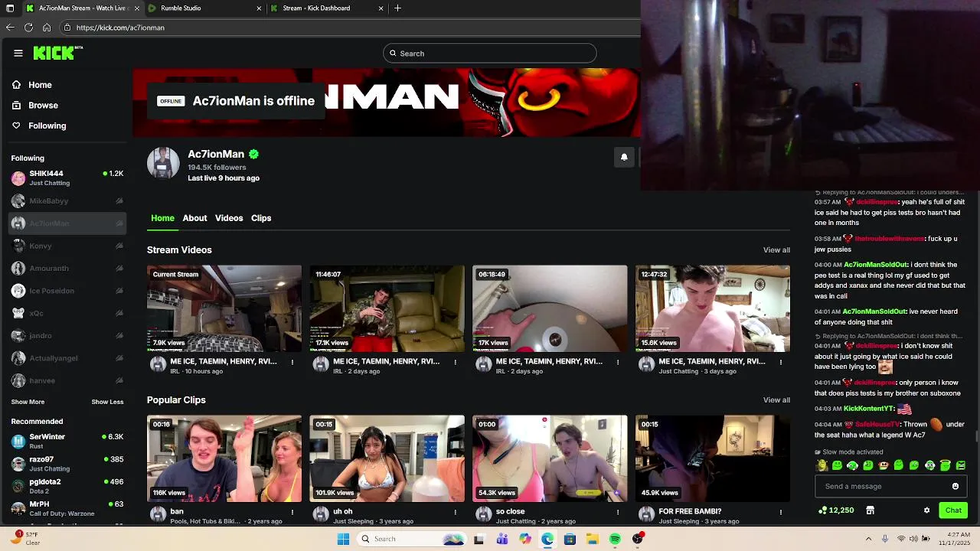
Task: Show hidden system tray icons
Action: coord(868,539)
